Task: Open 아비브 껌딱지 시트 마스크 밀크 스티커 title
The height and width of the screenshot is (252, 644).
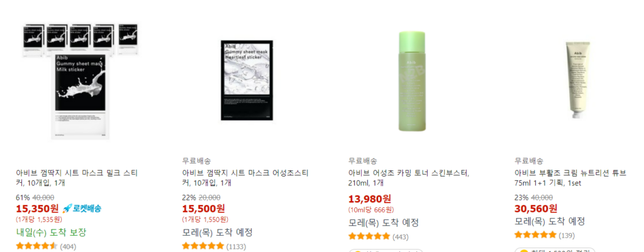Action: click(77, 178)
